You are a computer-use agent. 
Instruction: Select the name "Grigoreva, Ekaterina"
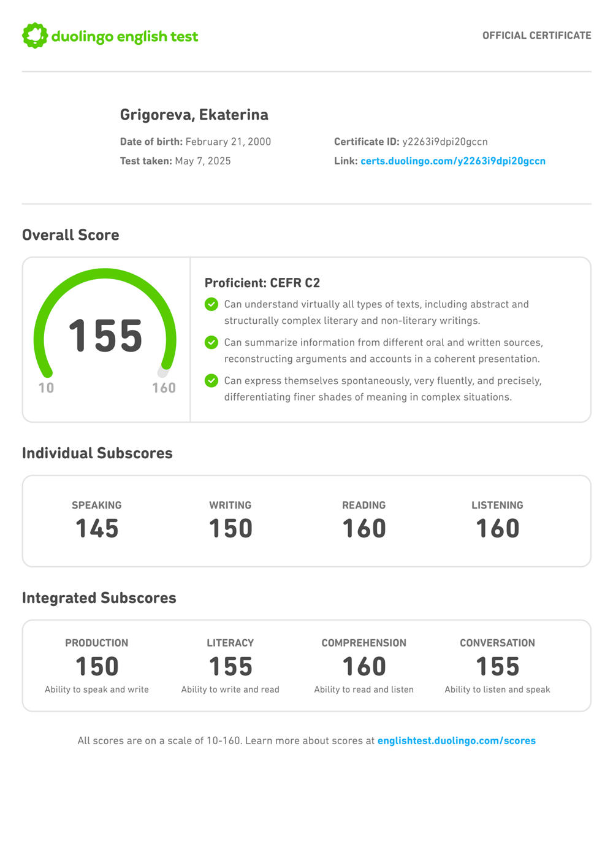tap(194, 115)
